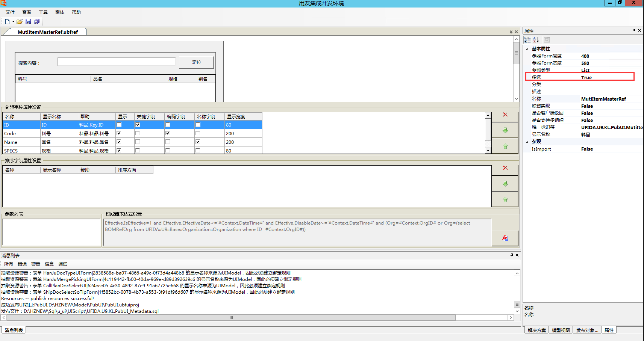
Task: Sort properties alphabetically
Action: [536, 40]
